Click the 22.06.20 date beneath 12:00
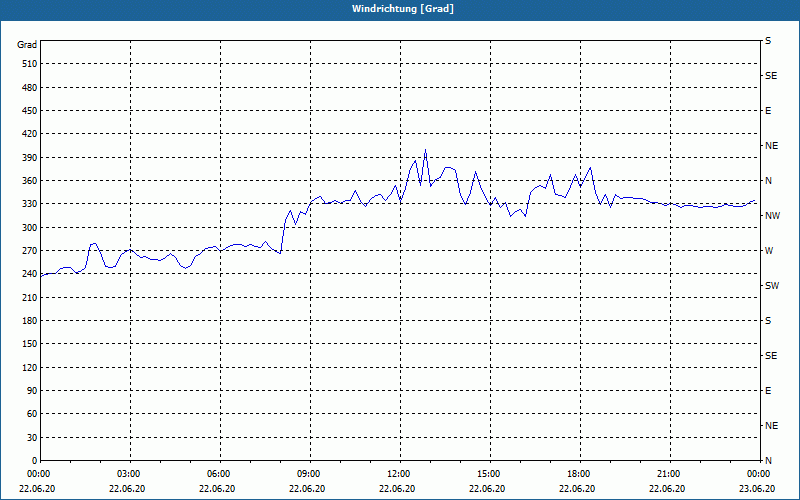 [x=397, y=489]
